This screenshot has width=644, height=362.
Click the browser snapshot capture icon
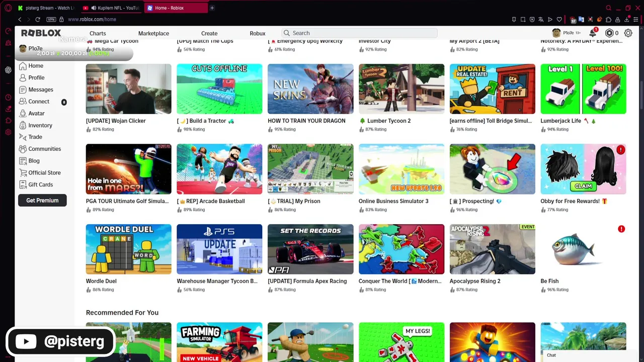pos(523,20)
